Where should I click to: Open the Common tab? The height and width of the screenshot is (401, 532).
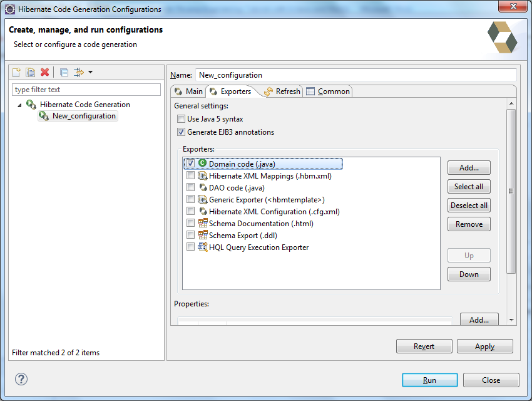click(x=328, y=91)
